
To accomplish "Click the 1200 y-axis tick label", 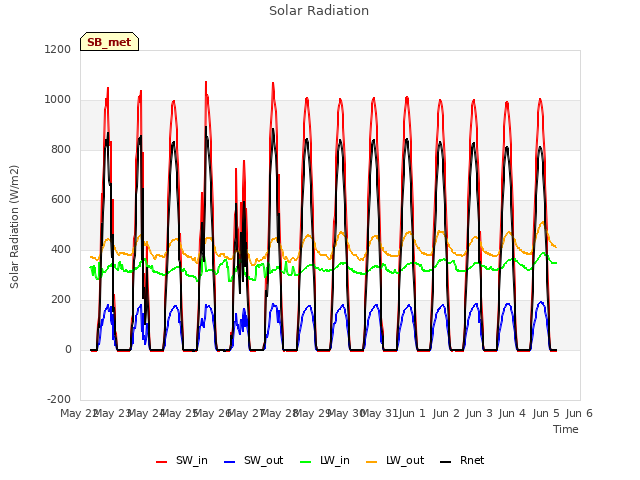I will coord(58,49).
